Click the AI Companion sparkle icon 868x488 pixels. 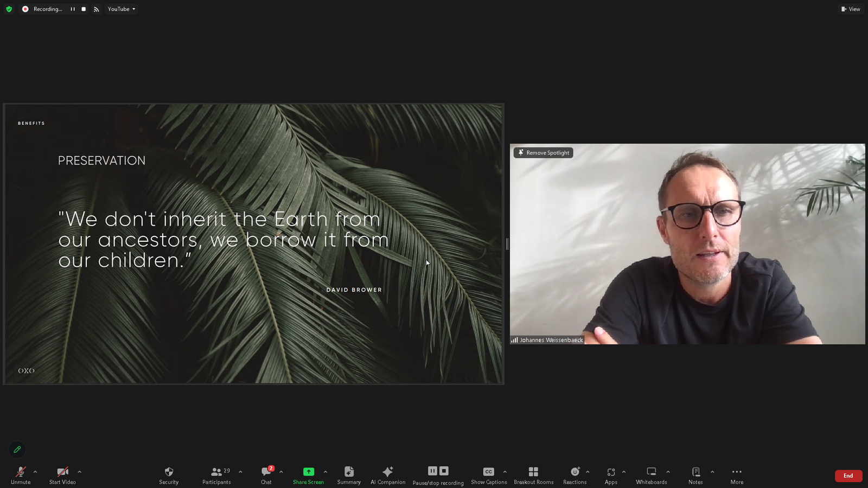[387, 472]
